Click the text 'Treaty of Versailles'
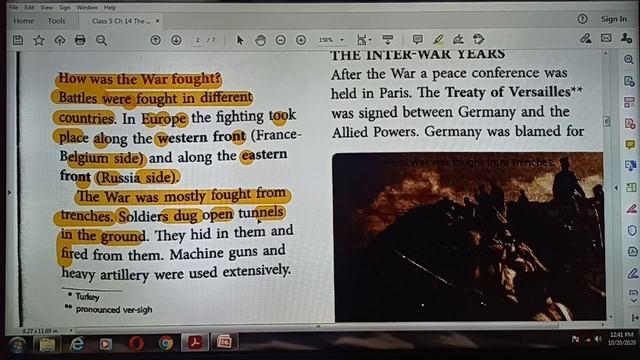This screenshot has height=360, width=640. 507,92
